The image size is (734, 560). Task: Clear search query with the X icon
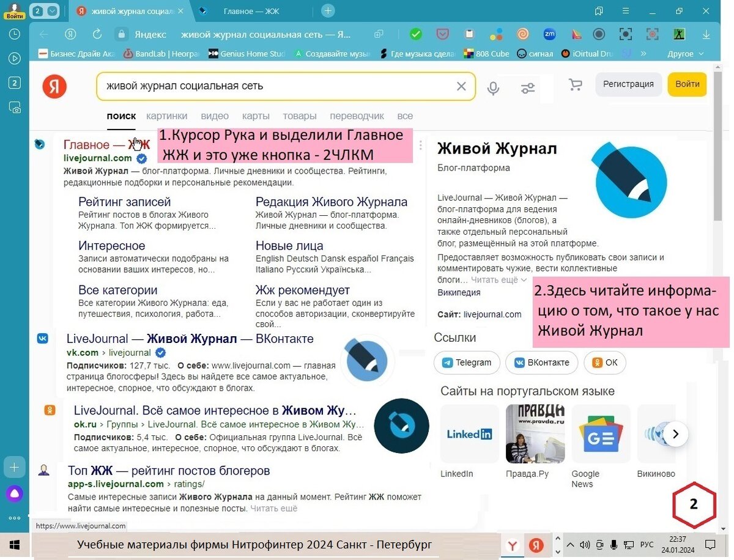[x=461, y=86]
